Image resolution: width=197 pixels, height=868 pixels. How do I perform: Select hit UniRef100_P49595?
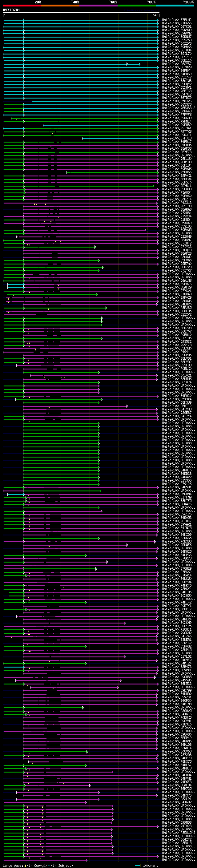(176, 681)
